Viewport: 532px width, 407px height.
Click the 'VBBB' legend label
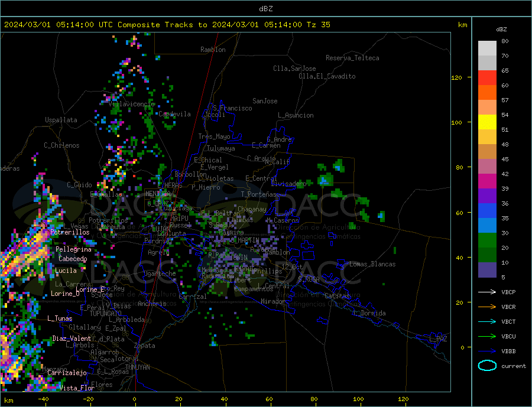[508, 351]
